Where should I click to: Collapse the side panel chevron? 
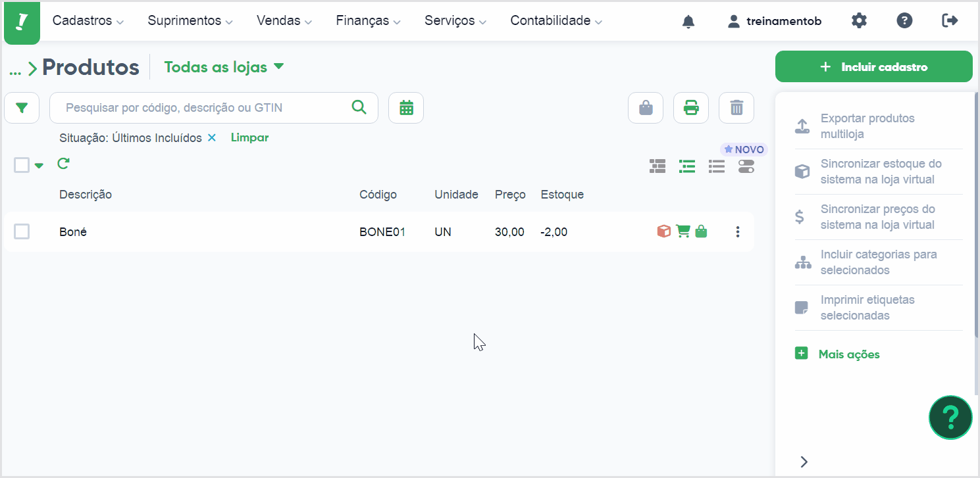pos(804,462)
